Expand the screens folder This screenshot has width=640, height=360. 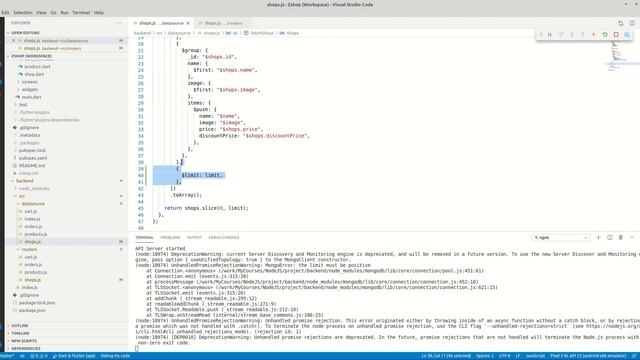[29, 82]
